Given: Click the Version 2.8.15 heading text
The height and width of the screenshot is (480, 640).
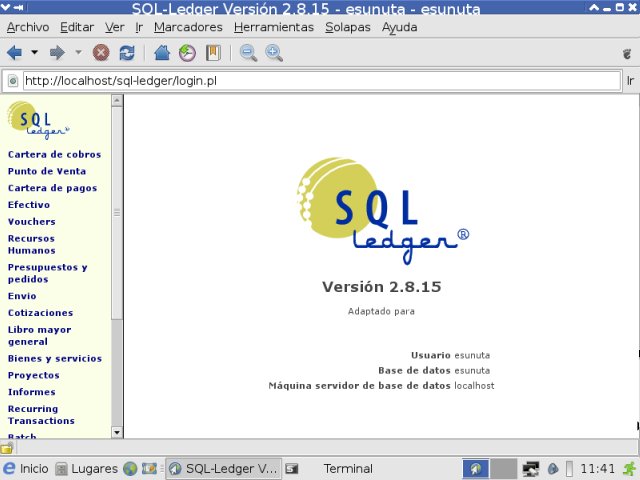Looking at the screenshot, I should point(382,287).
